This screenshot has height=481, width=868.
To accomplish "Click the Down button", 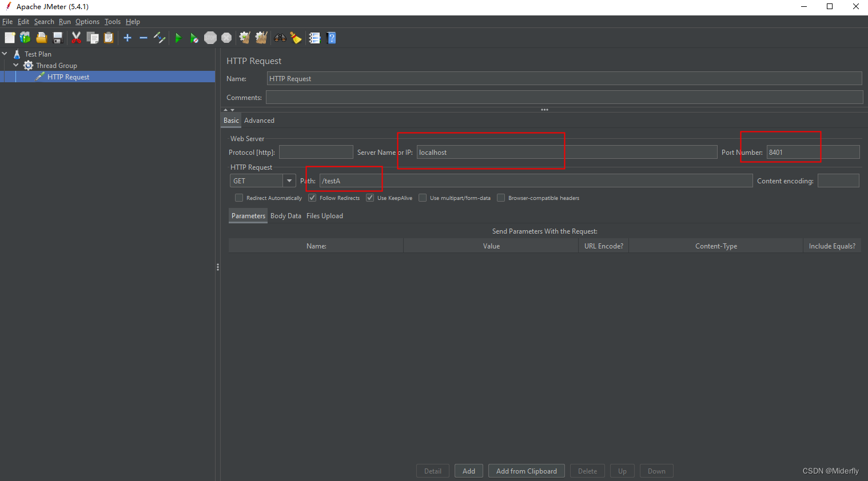I will pos(656,471).
